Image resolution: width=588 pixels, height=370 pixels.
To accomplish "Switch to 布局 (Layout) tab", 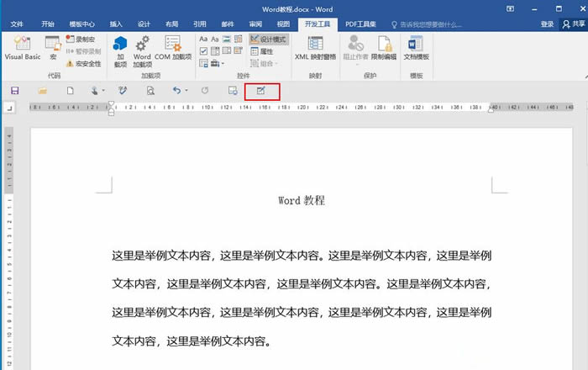I will click(x=171, y=24).
